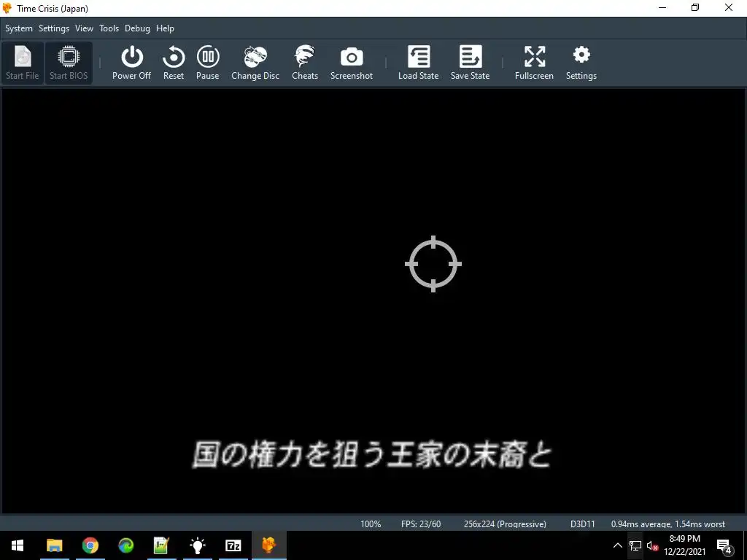Click the 100% speed indicator in the status bar
Image resolution: width=747 pixels, height=560 pixels.
click(371, 524)
